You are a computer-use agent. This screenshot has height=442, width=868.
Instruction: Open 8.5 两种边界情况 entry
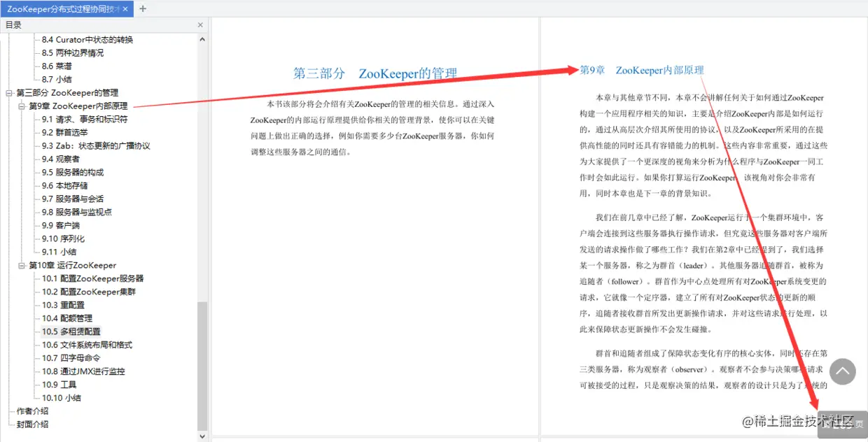(x=72, y=53)
